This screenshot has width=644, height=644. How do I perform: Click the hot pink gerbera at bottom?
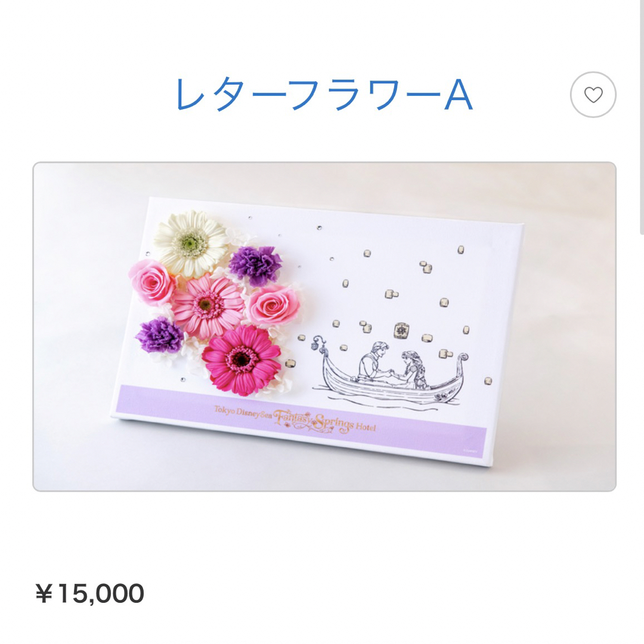tap(241, 360)
